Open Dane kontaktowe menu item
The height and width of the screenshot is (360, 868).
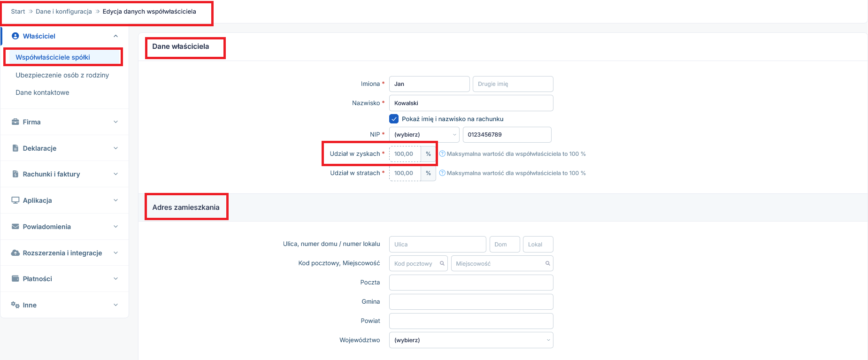[x=42, y=92]
